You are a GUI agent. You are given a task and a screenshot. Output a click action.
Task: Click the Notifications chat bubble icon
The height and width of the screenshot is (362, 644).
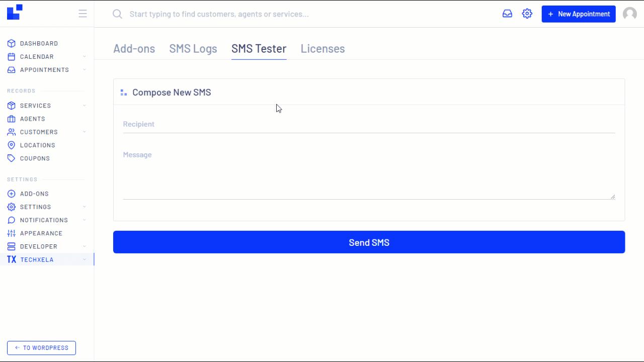[x=12, y=220]
